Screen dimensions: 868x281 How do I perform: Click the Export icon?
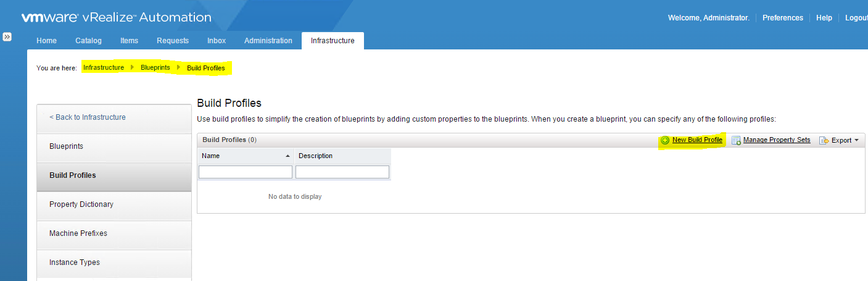(x=824, y=140)
